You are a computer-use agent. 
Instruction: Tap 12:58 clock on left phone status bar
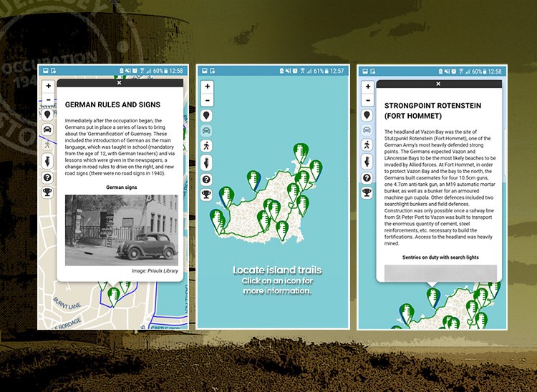coord(176,71)
